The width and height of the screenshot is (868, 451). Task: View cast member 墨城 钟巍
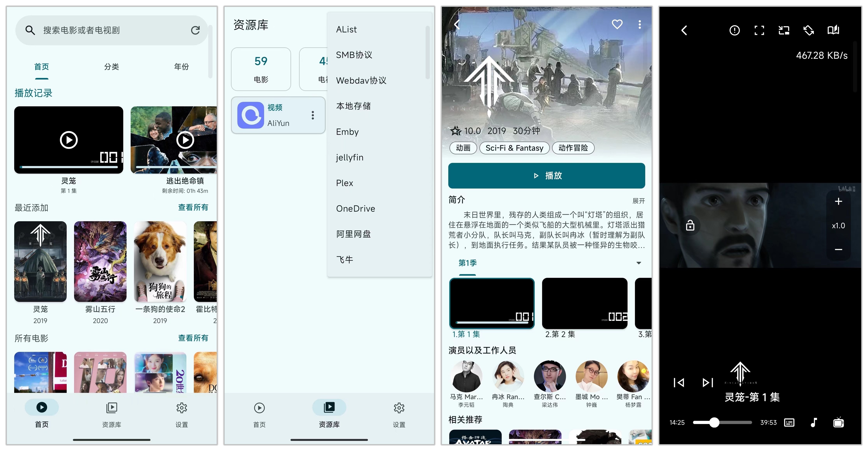pos(592,384)
